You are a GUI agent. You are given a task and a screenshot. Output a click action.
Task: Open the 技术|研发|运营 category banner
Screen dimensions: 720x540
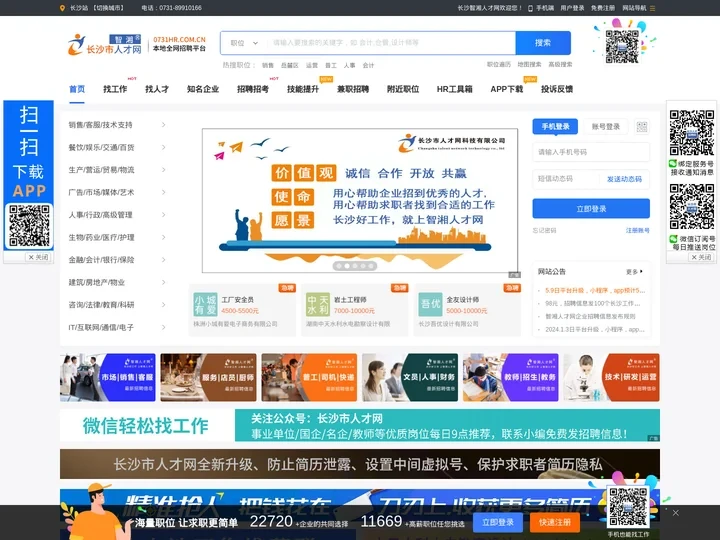coord(612,377)
